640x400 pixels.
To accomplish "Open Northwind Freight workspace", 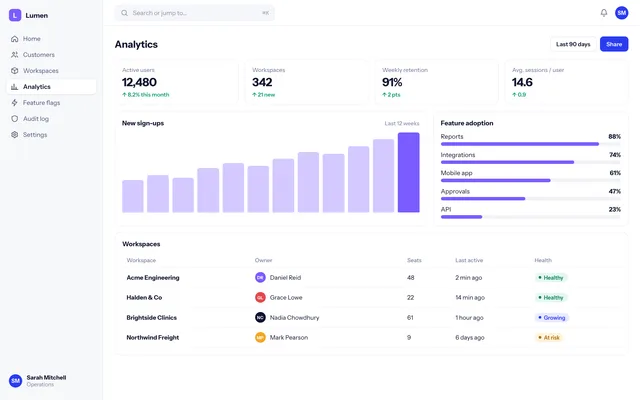I will 372,338.
